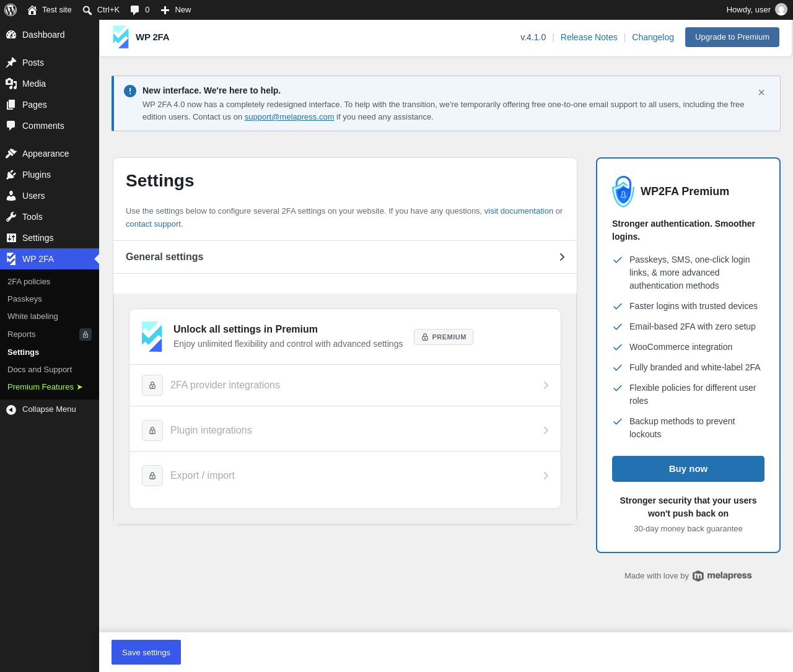Click the WooCommerce integration text
Image resolution: width=793 pixels, height=672 pixels.
pyautogui.click(x=681, y=347)
